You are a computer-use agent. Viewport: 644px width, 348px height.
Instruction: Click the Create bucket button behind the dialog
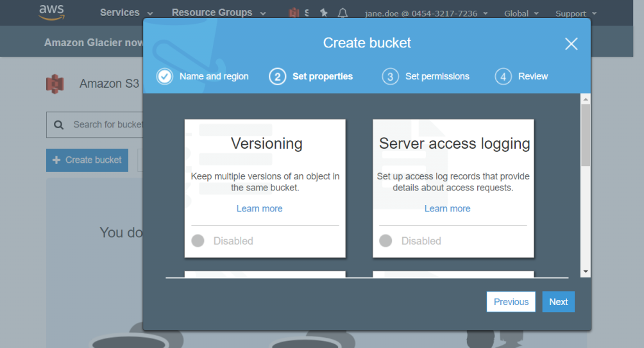tap(87, 160)
